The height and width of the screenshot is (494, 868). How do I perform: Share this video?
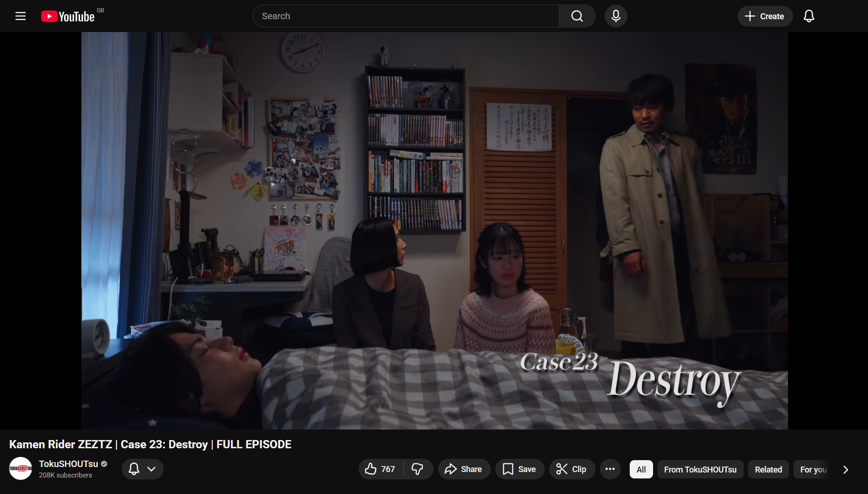464,469
